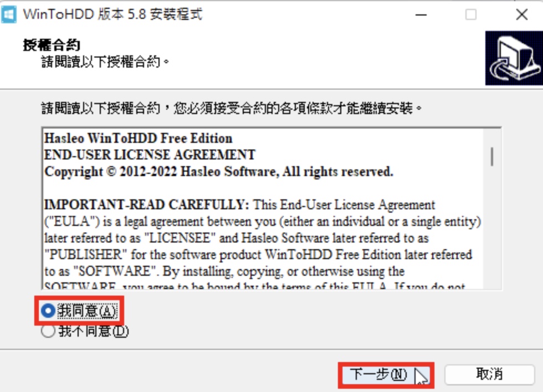
Task: Click the scrollbar track below the thumb
Action: click(492, 228)
